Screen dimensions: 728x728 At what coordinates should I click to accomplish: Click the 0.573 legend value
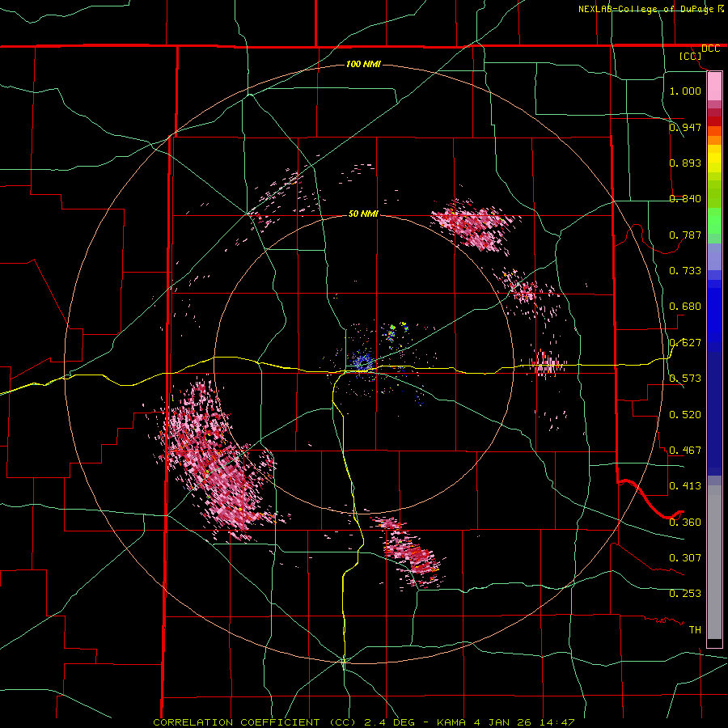685,379
